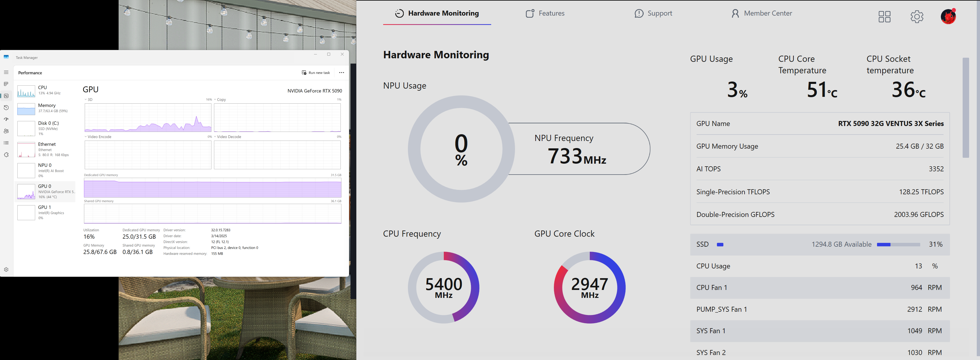This screenshot has width=980, height=360.
Task: Open Users page in Task Manager sidebar
Action: pyautogui.click(x=6, y=131)
